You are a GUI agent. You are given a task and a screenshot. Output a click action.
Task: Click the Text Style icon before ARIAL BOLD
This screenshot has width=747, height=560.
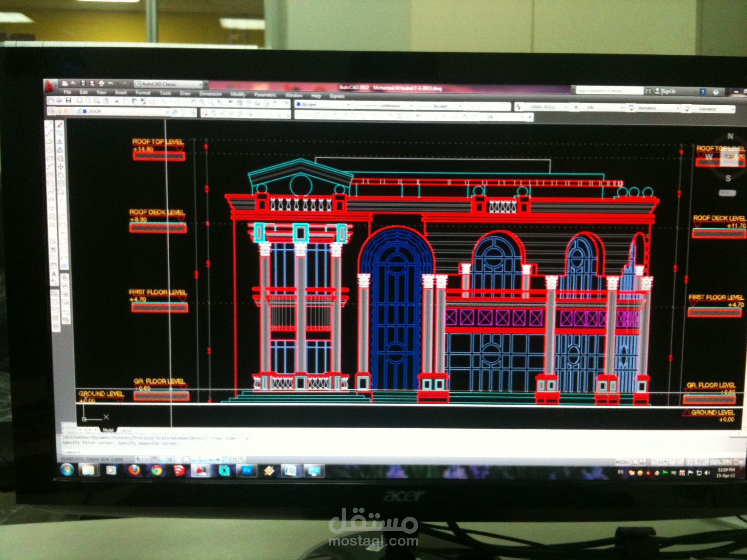point(518,107)
